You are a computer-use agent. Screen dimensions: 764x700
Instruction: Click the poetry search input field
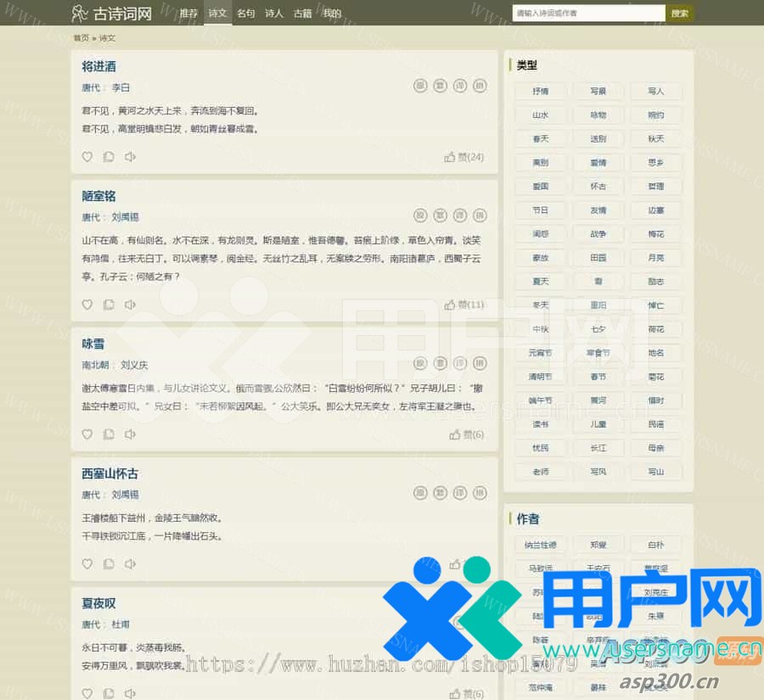click(588, 14)
